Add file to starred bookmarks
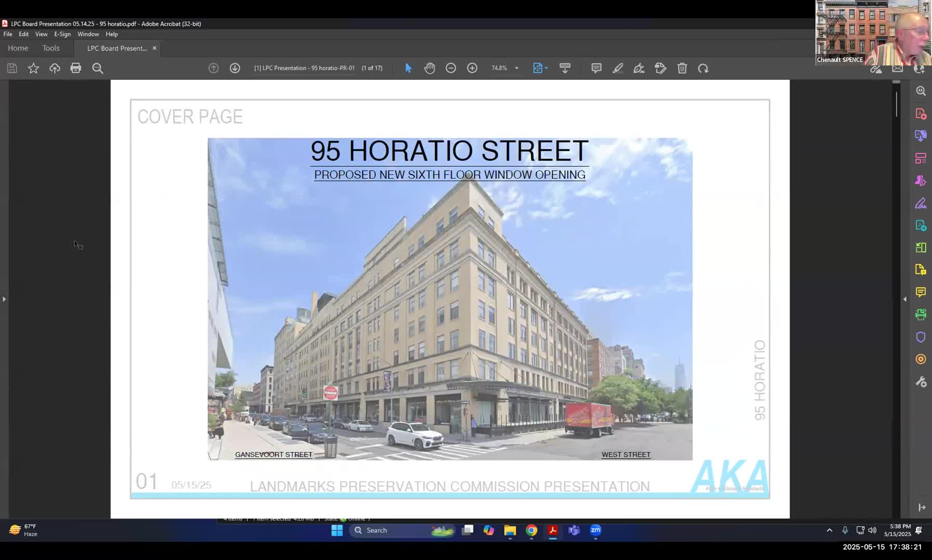Screen dimensions: 932x560 click(33, 68)
